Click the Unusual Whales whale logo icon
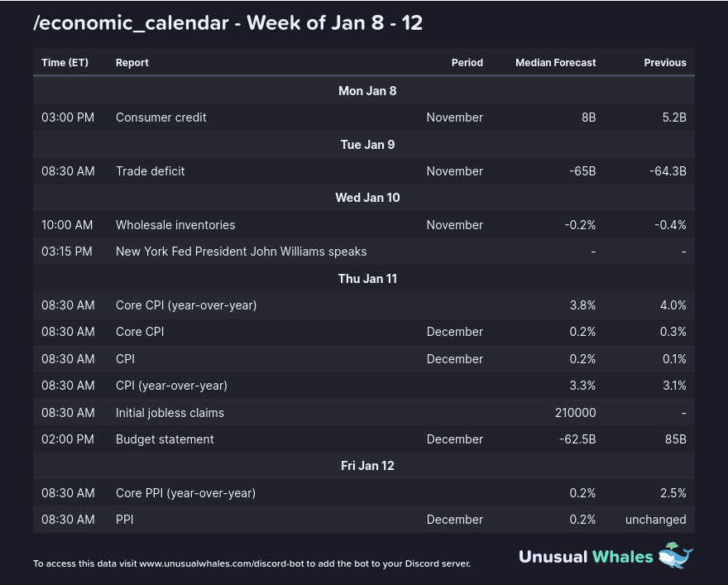728x585 pixels. point(675,556)
